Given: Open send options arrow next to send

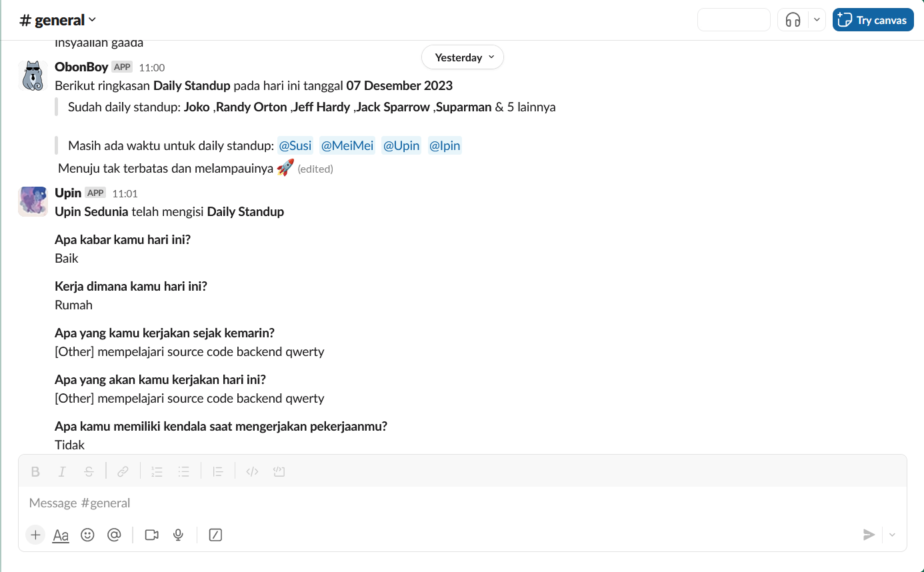Looking at the screenshot, I should (892, 535).
